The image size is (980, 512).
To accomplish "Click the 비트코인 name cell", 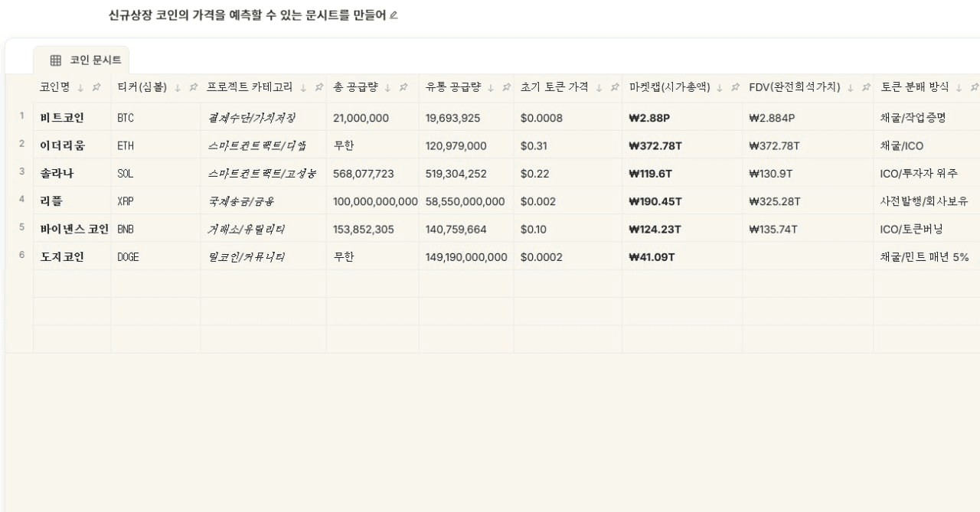I will coord(72,117).
